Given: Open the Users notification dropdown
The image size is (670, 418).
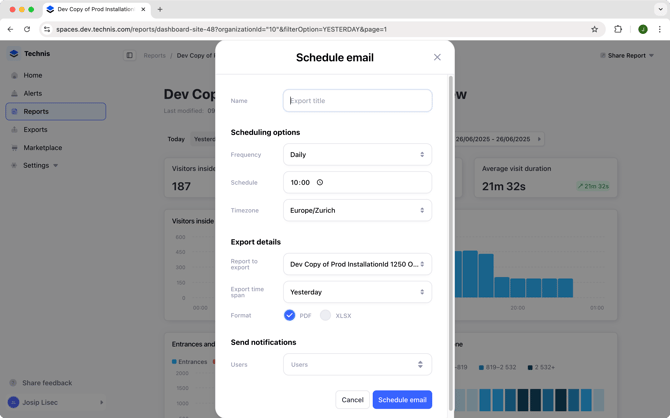Looking at the screenshot, I should [x=357, y=365].
